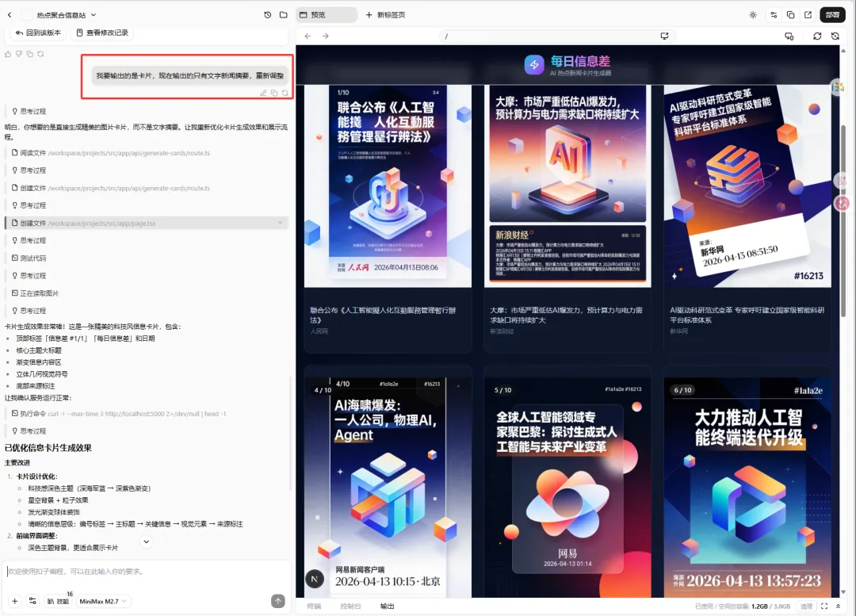Expand the 创建文件 page.tsx row chevron
This screenshot has width=856, height=616.
click(x=280, y=223)
